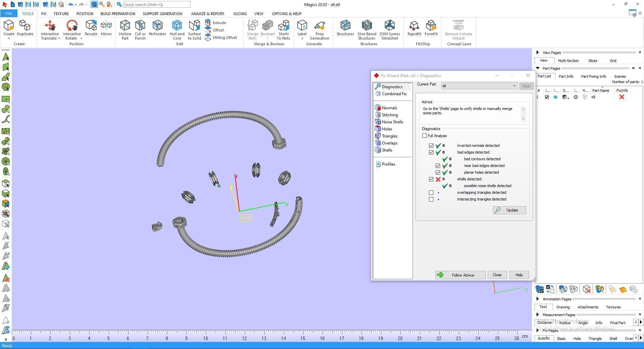Enable intersecting triangles detected checkbox
This screenshot has width=644, height=349.
click(x=431, y=199)
